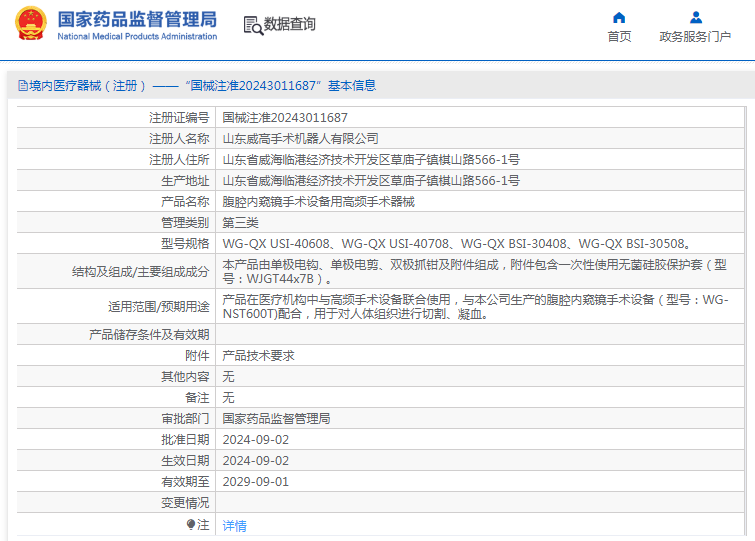Open 政务服务门户 text link
755x541 pixels.
[x=695, y=37]
